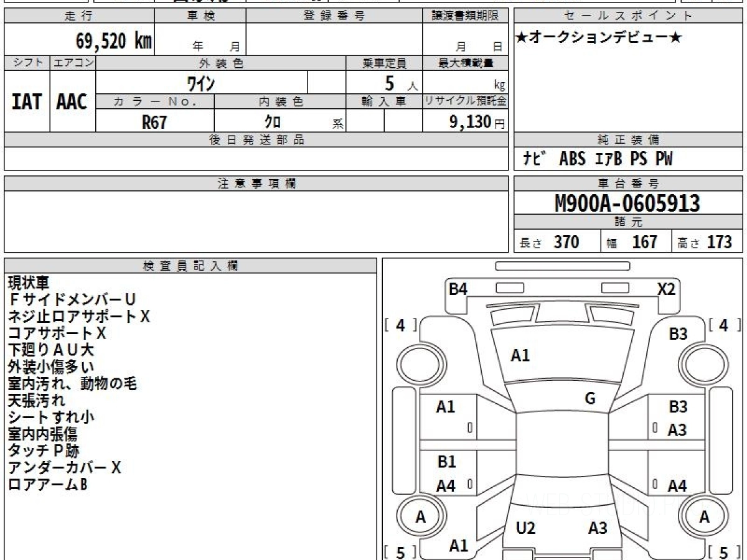Screen dimensions: 747x560
Task: Select the コアサポートX note line
Action: pos(57,333)
